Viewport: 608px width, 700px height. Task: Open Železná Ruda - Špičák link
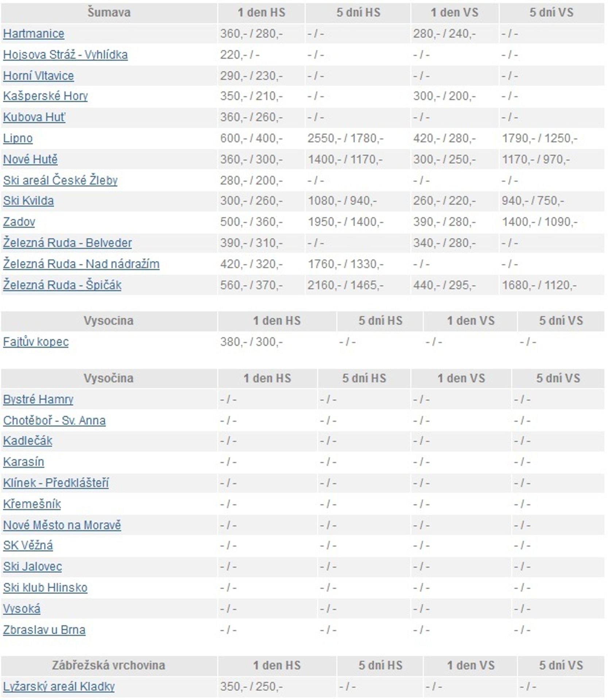62,285
